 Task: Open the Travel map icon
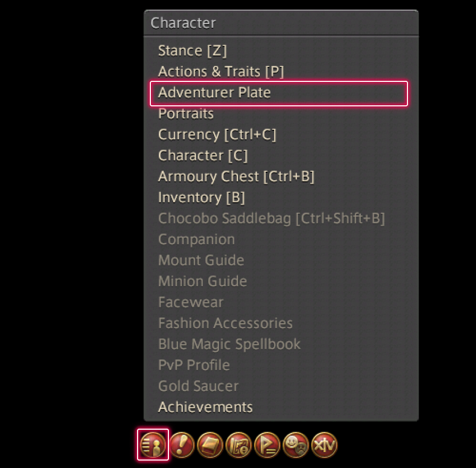(239, 444)
